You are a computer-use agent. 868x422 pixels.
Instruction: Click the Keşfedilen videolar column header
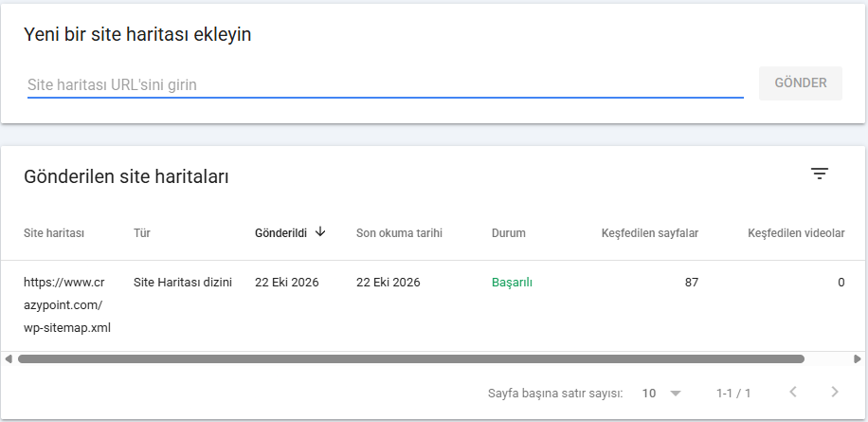pyautogui.click(x=796, y=233)
